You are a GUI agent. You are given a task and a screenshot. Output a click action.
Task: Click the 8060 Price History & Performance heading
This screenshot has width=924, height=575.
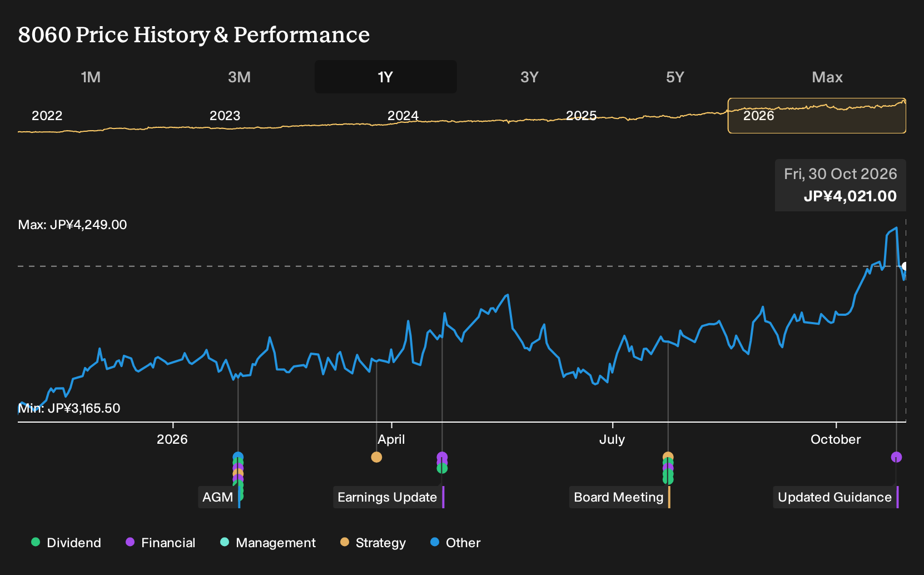point(194,34)
